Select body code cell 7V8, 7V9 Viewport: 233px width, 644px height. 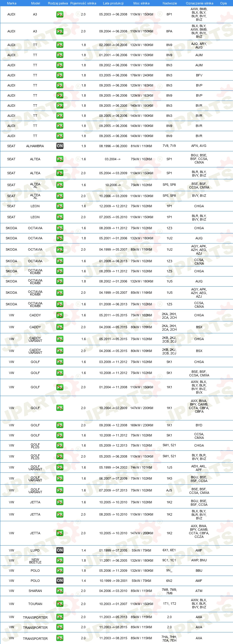tap(169, 146)
